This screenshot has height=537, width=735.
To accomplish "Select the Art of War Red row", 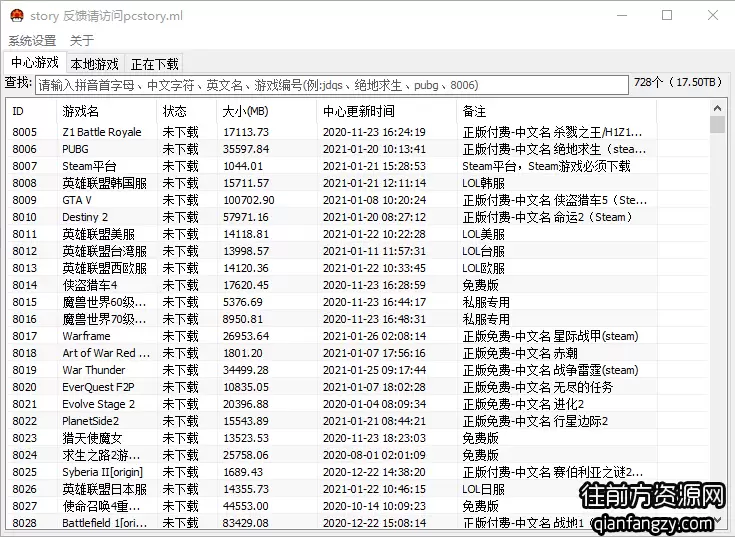I will click(358, 353).
